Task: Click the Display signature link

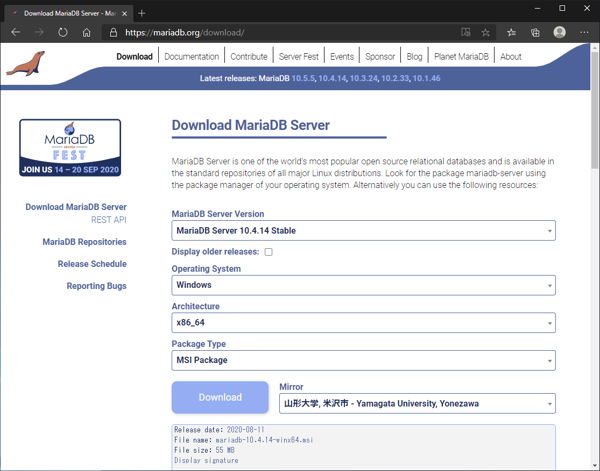Action: 206,460
